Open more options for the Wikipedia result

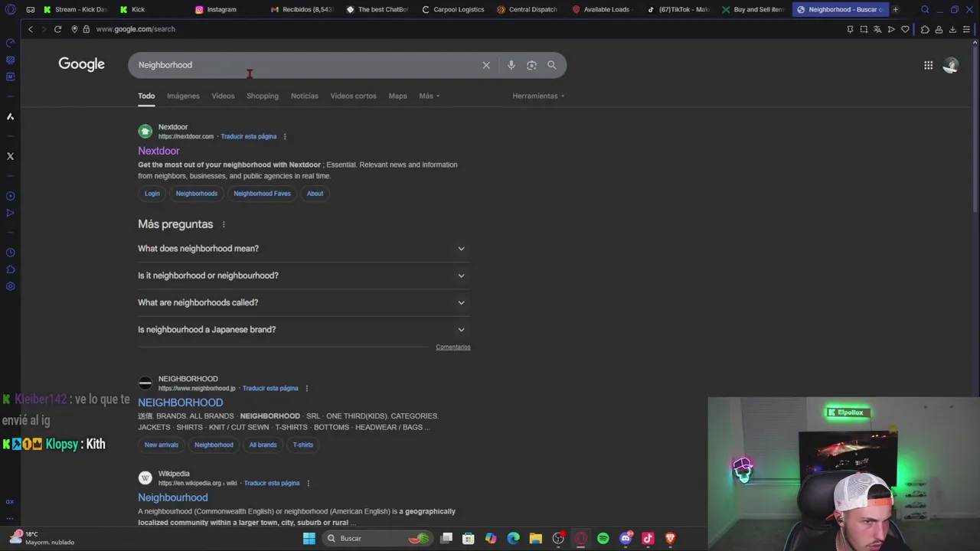pos(308,484)
